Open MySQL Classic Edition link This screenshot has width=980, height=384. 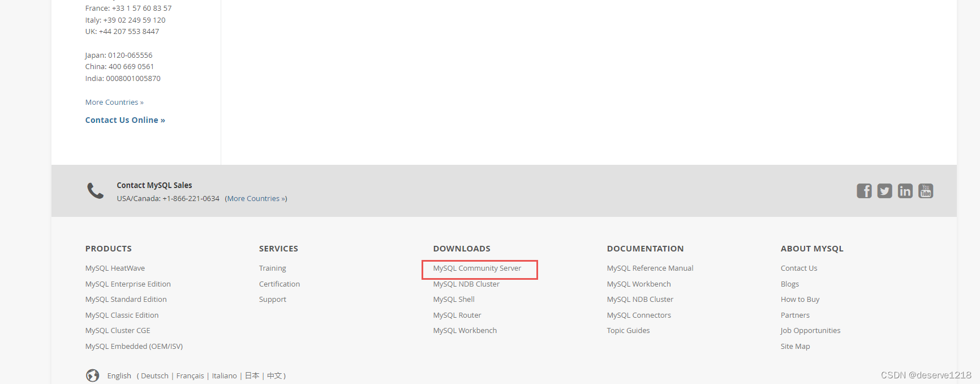pyautogui.click(x=122, y=315)
